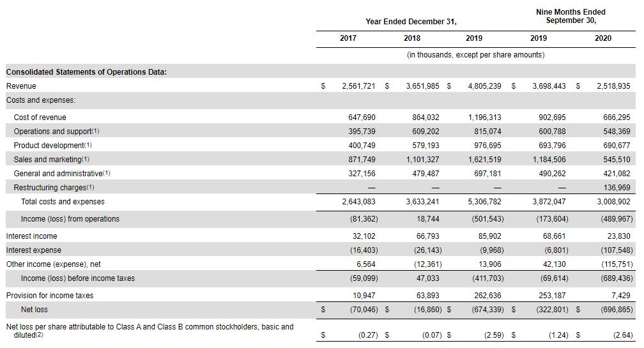This screenshot has height=348, width=644.
Task: Click cost of revenue value 1,196,313
Action: click(485, 117)
